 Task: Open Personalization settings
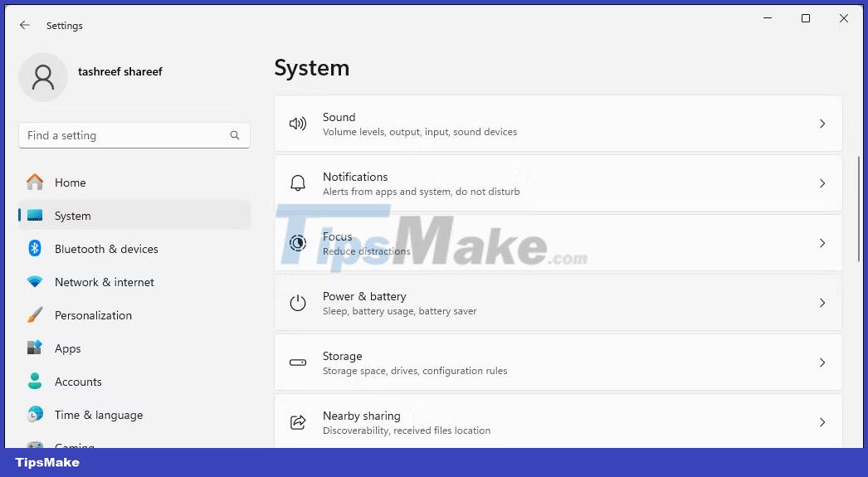pyautogui.click(x=134, y=315)
